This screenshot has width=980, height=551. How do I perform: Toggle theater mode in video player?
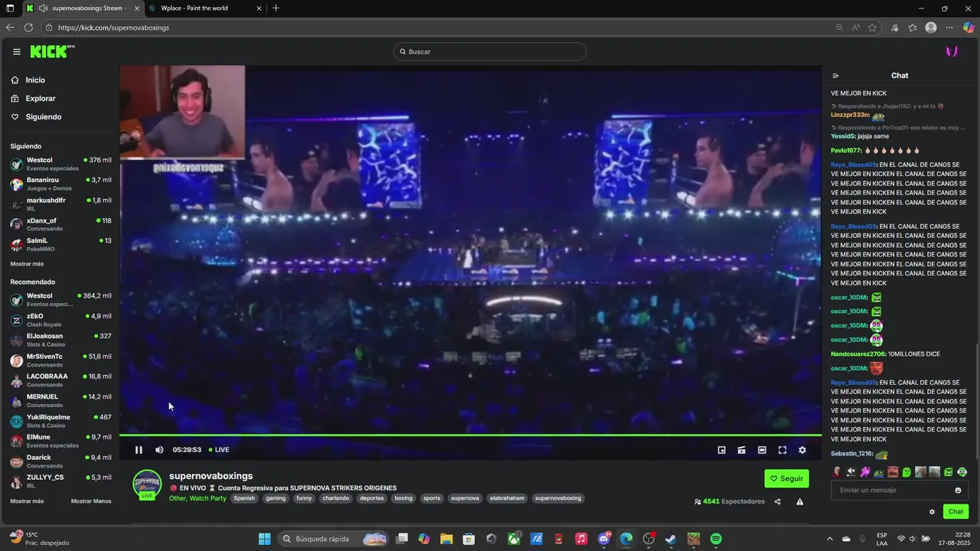click(762, 450)
